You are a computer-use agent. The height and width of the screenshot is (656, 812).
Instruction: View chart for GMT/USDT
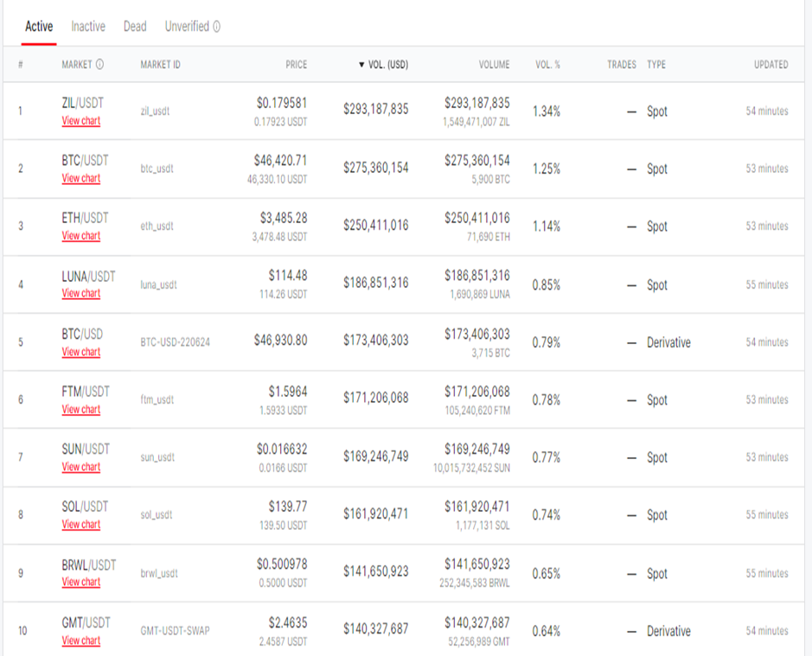[x=80, y=640]
